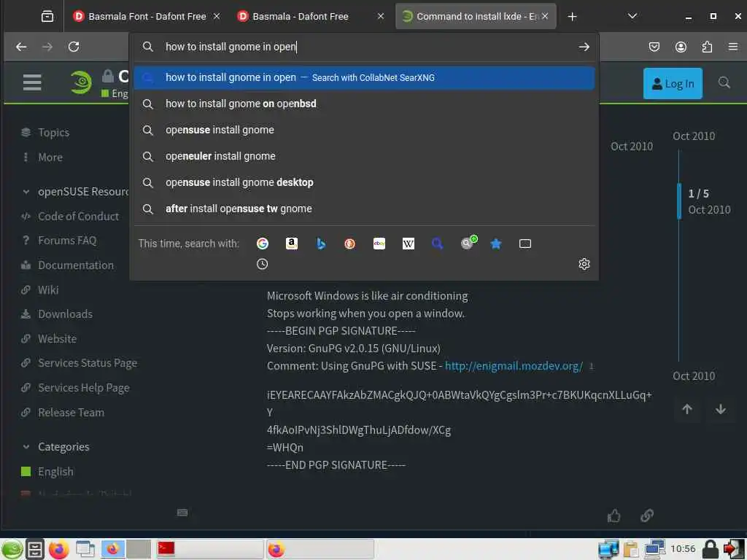Open the Save to Pocket icon
747x560 pixels.
pyautogui.click(x=654, y=47)
